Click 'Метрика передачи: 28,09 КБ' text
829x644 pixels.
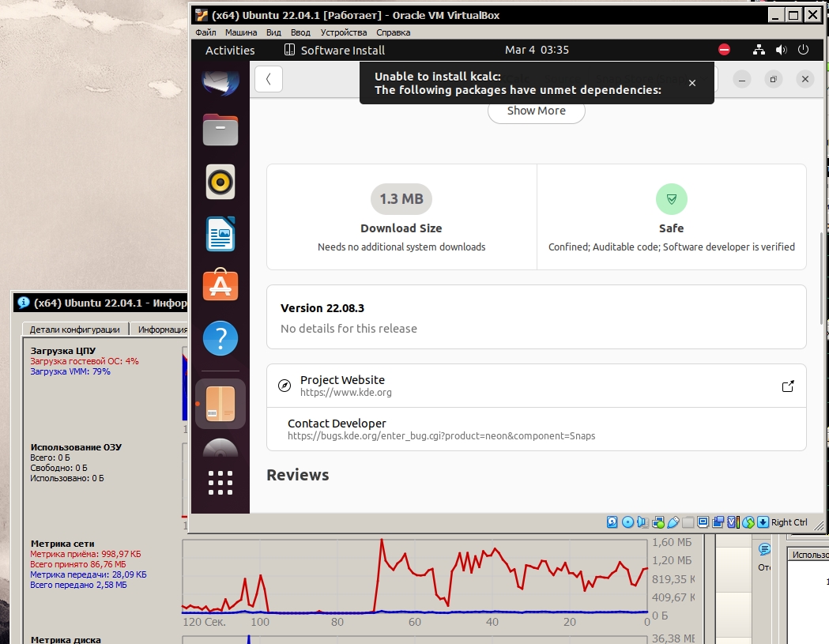point(89,574)
